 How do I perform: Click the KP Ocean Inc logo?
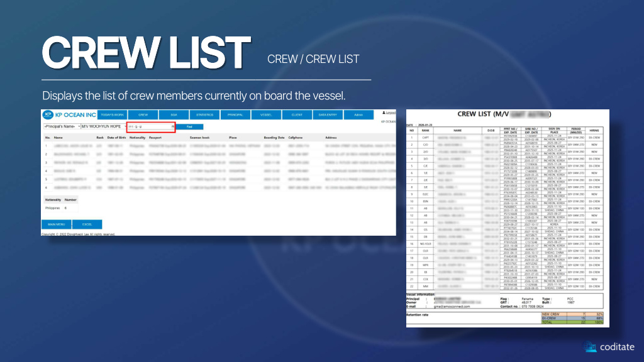pos(69,115)
